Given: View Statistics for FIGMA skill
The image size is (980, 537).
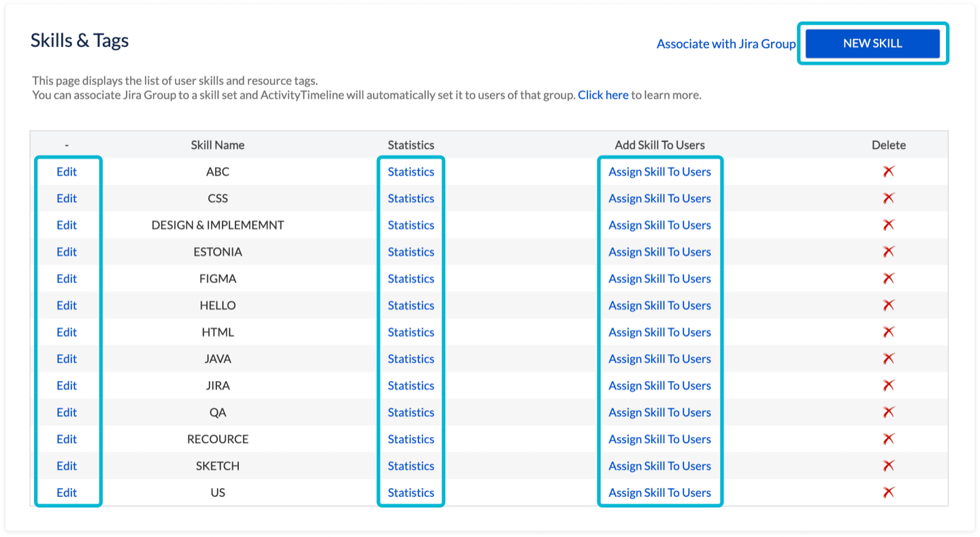Looking at the screenshot, I should [x=411, y=278].
